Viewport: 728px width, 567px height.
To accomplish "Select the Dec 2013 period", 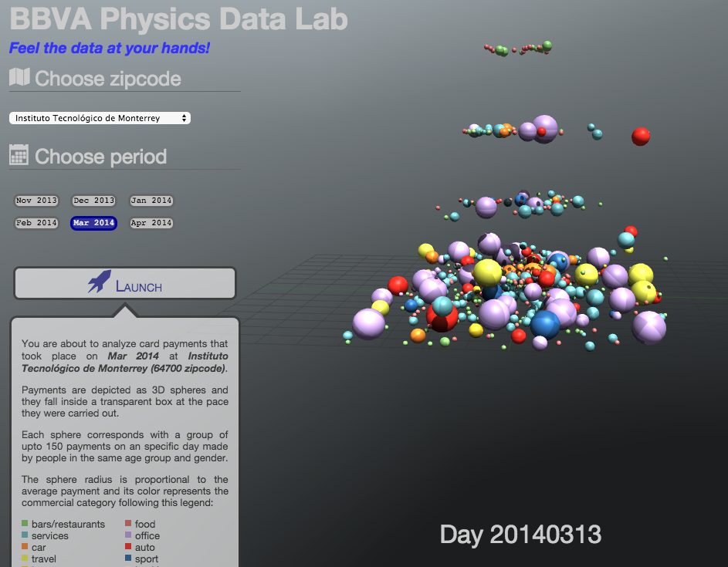I will [93, 201].
